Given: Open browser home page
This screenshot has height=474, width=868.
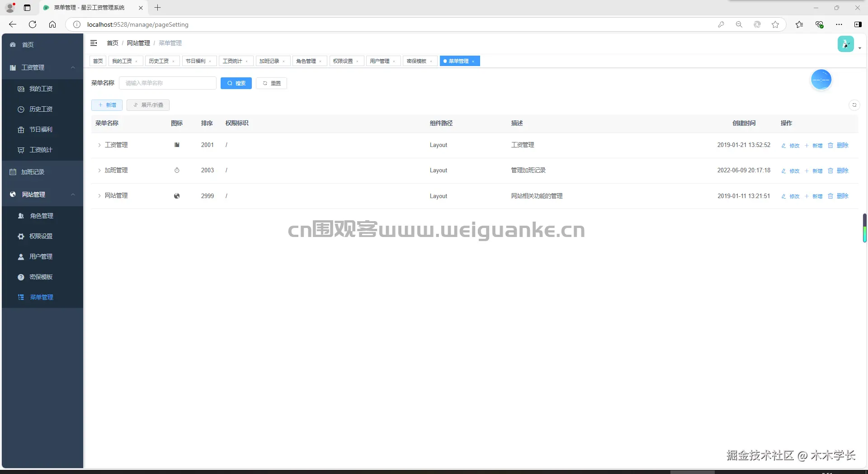Looking at the screenshot, I should tap(52, 24).
